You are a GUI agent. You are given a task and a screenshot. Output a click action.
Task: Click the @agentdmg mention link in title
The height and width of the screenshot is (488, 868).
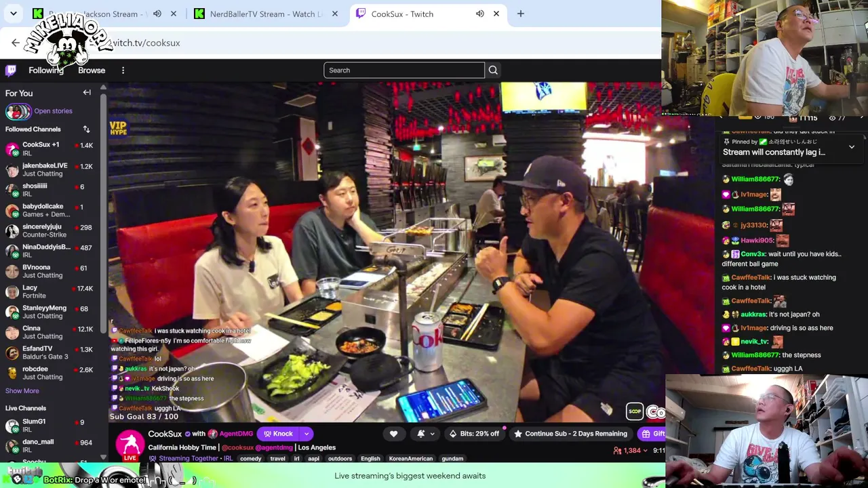pos(274,447)
